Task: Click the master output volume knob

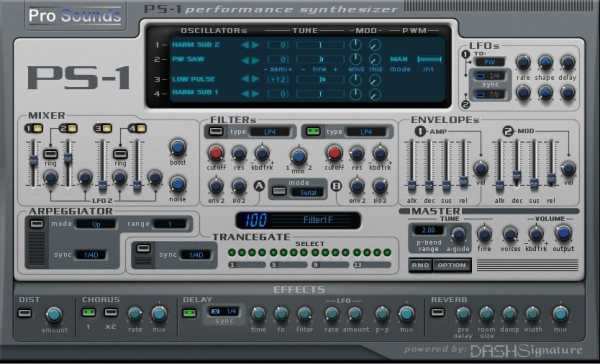Action: point(563,233)
